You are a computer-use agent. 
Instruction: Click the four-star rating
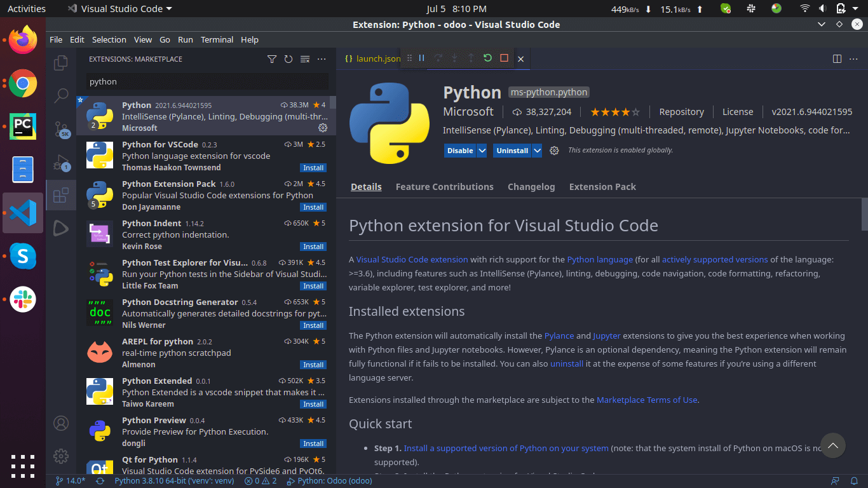pyautogui.click(x=615, y=112)
